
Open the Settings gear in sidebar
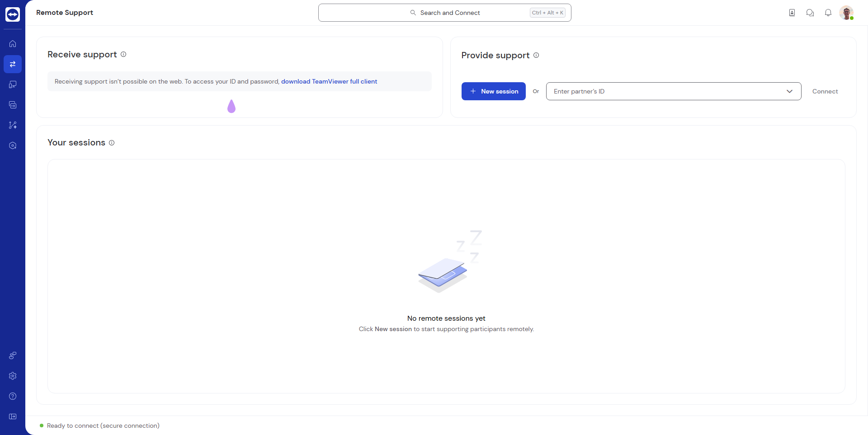click(13, 376)
